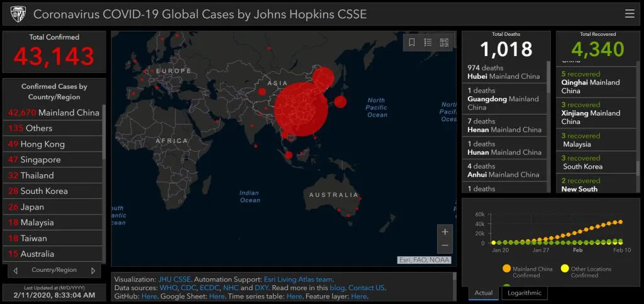
Task: Open the Contact US link
Action: 367,288
